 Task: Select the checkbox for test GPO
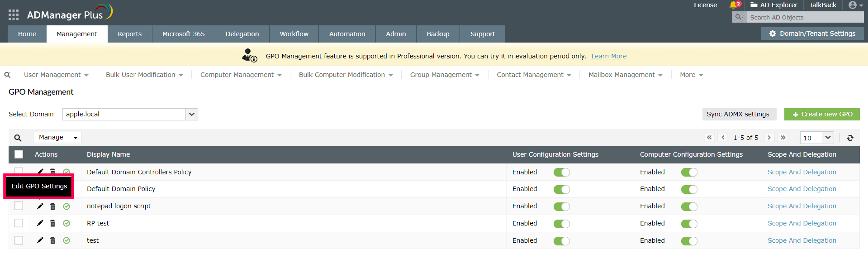[x=19, y=240]
